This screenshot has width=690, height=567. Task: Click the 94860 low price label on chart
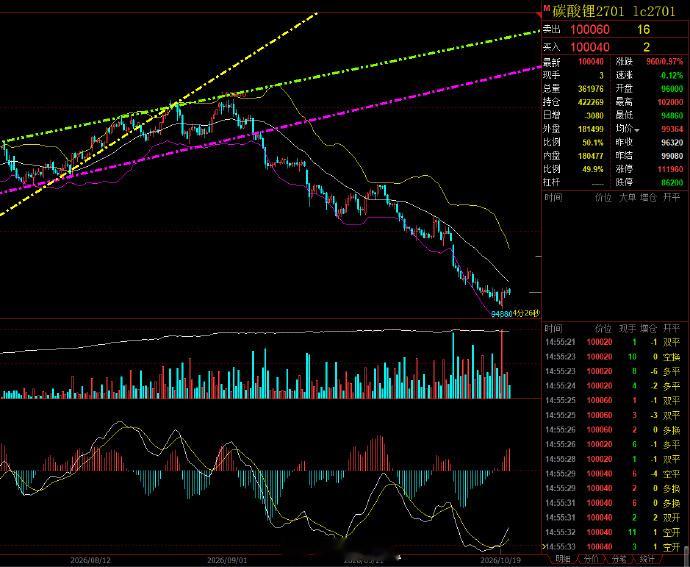(501, 314)
